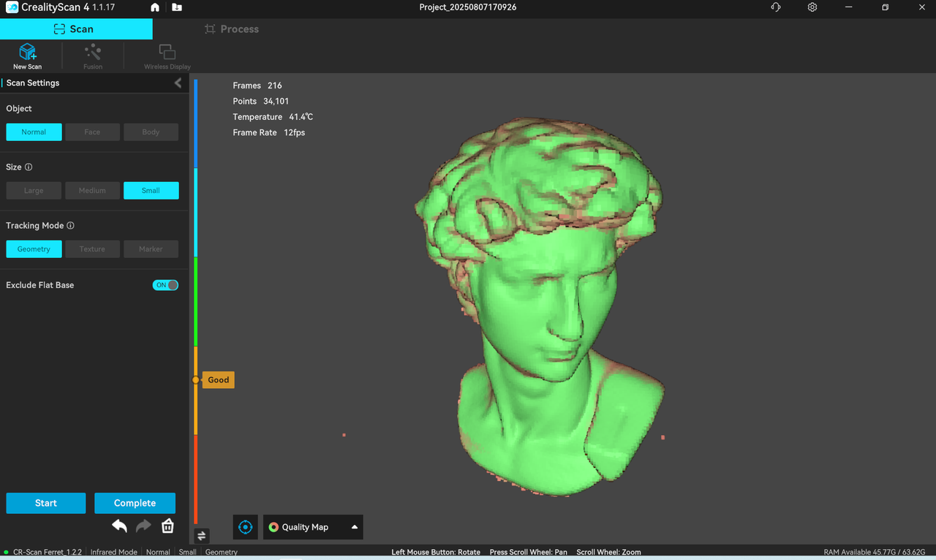Image resolution: width=936 pixels, height=560 pixels.
Task: Collapse the Scan Settings panel
Action: click(x=178, y=83)
